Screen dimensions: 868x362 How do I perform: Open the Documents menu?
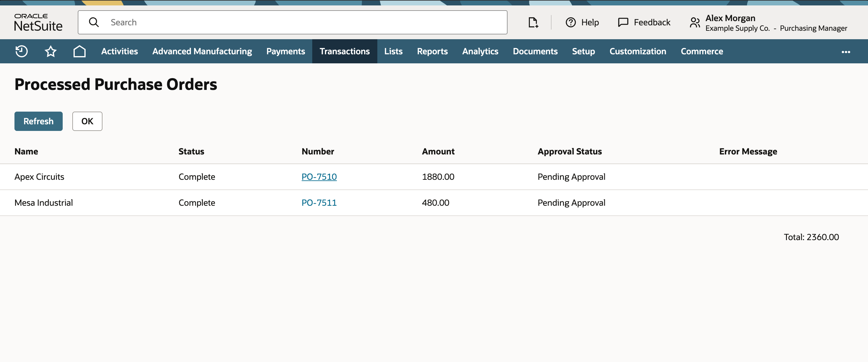535,51
